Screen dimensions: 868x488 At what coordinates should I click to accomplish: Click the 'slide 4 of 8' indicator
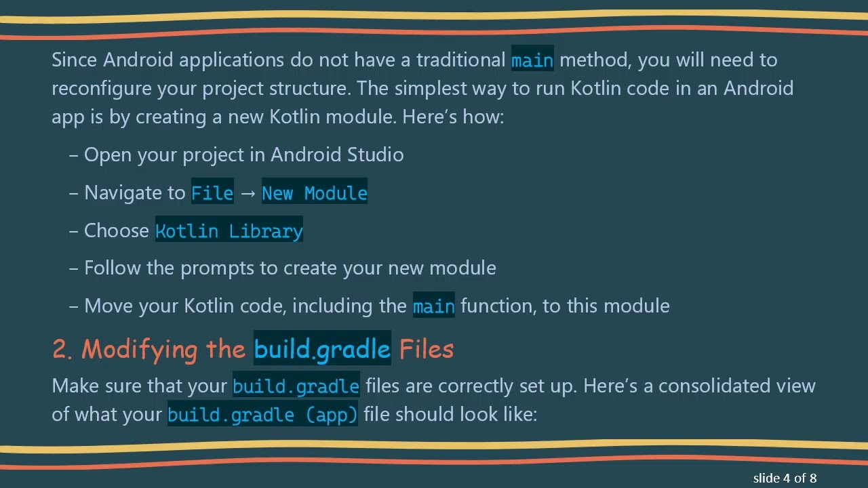(785, 478)
